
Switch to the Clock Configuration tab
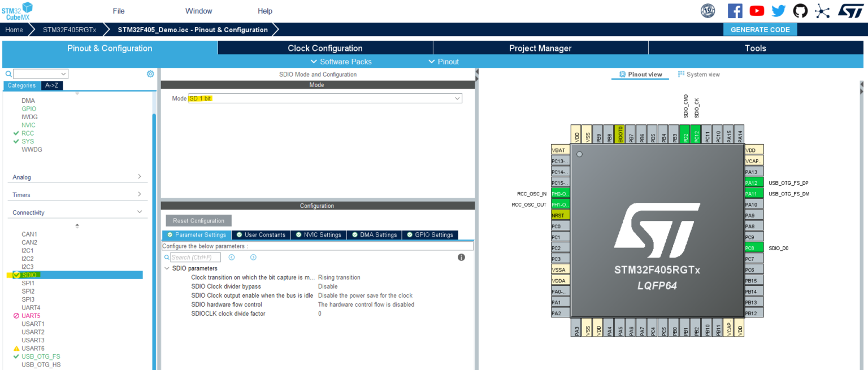click(325, 48)
